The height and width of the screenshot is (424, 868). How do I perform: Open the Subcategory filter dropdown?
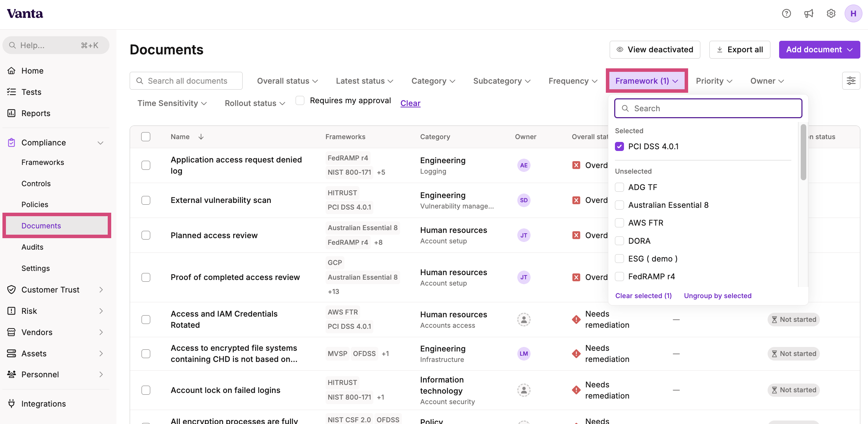[502, 81]
